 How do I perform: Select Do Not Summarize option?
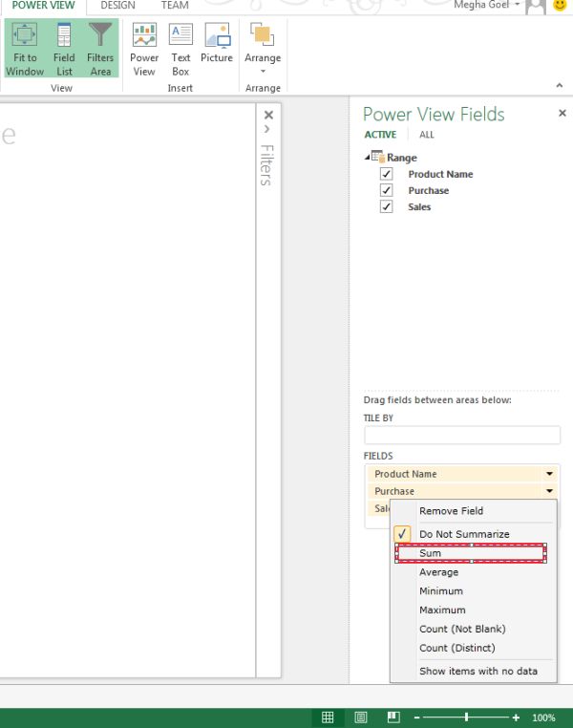pos(474,534)
